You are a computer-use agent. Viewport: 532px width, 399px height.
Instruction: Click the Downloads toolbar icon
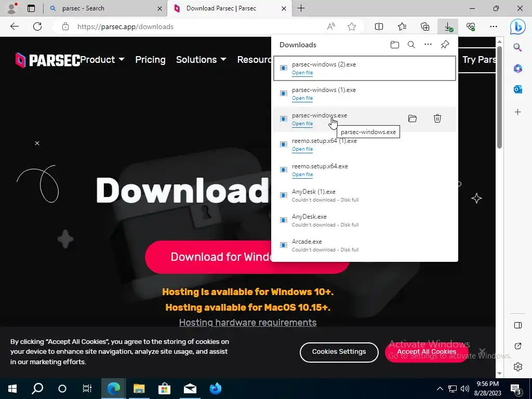click(x=448, y=26)
